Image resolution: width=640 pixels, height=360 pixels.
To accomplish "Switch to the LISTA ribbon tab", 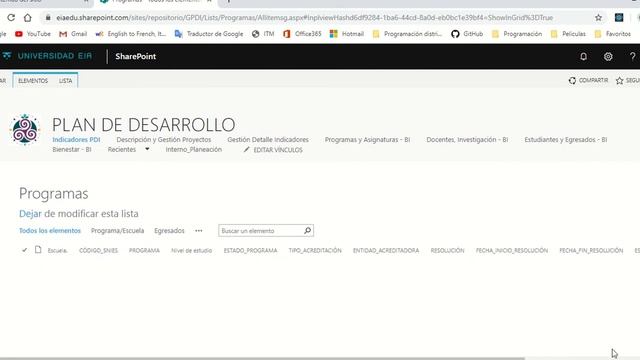I will click(65, 81).
